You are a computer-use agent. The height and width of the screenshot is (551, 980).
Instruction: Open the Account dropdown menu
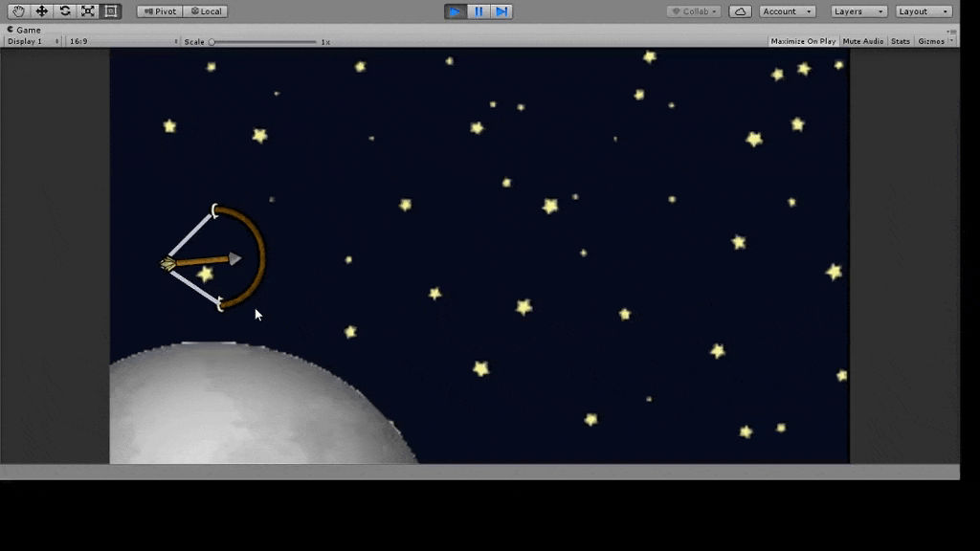(788, 11)
